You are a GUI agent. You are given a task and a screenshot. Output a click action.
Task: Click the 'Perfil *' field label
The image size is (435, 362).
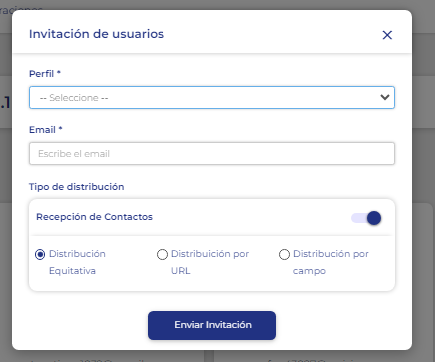tap(45, 74)
